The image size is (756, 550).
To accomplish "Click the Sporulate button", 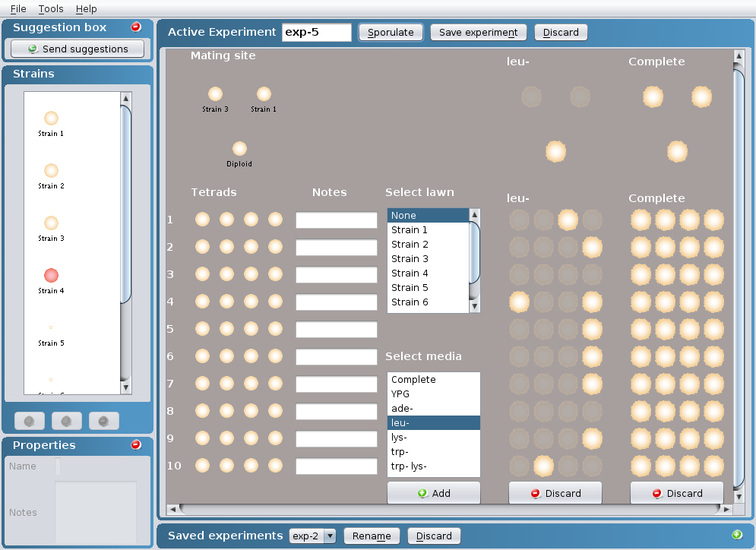I will tap(391, 33).
